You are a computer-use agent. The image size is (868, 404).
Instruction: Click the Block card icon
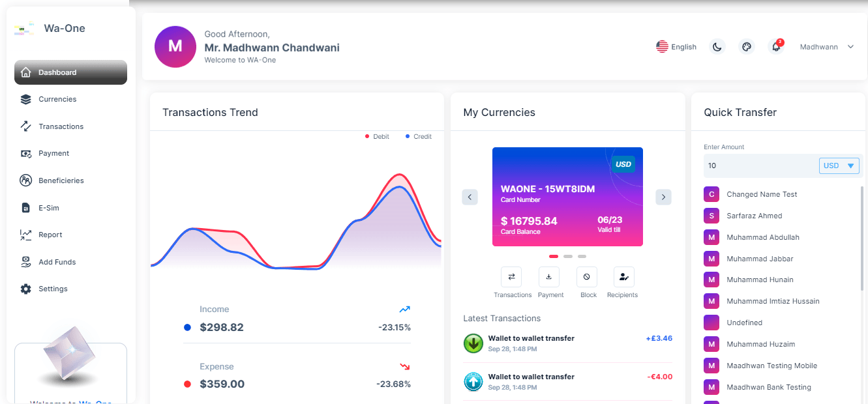[x=587, y=277]
